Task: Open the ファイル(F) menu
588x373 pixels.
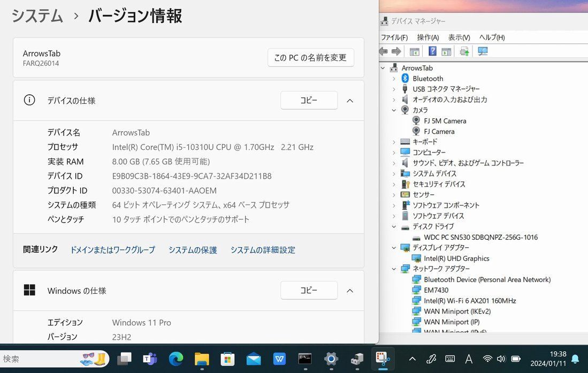Action: (x=394, y=37)
